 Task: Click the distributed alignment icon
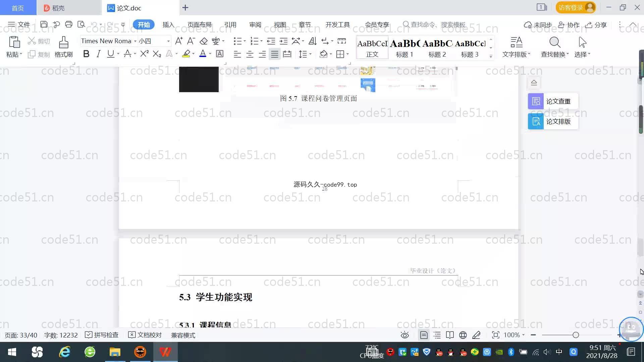pyautogui.click(x=287, y=54)
